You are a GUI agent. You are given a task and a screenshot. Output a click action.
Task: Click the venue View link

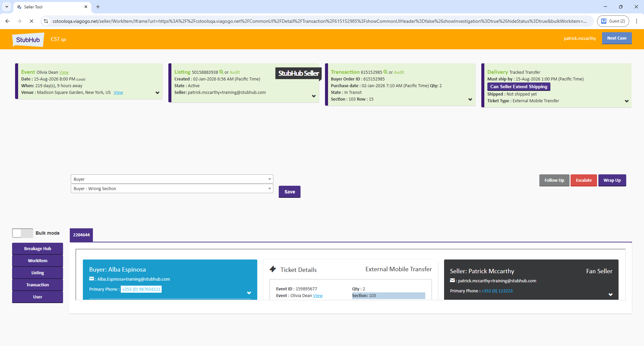click(x=118, y=93)
